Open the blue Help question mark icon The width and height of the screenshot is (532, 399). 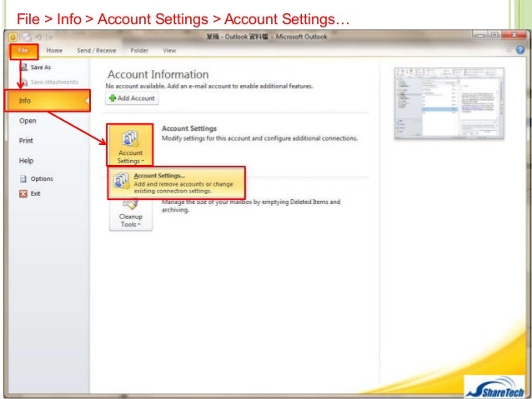tap(520, 50)
